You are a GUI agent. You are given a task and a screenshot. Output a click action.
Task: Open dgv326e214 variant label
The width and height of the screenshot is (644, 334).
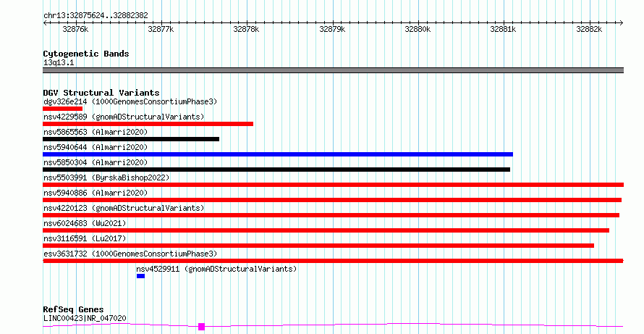point(130,101)
